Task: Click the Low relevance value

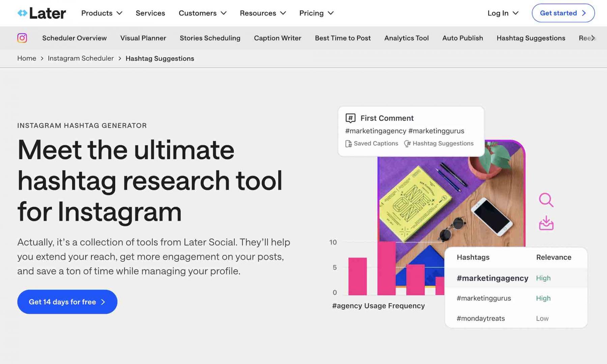Action: (x=542, y=318)
